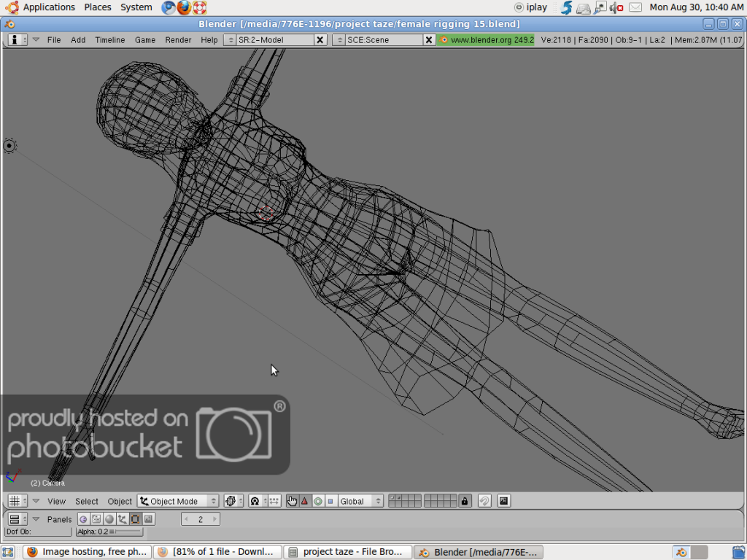
Task: Open the Object menu
Action: tap(120, 501)
